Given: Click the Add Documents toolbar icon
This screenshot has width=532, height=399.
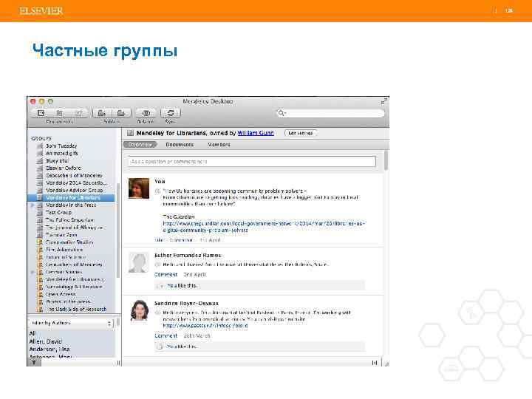Looking at the screenshot, I should tap(41, 113).
